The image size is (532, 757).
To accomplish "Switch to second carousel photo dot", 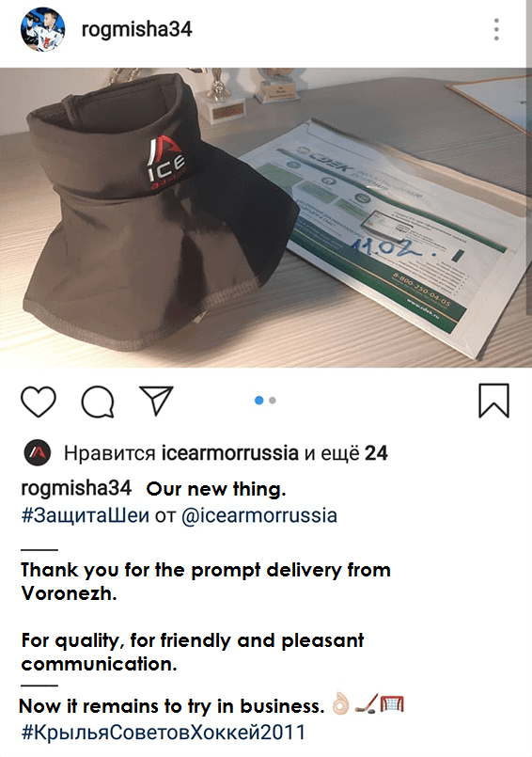I will pyautogui.click(x=273, y=401).
